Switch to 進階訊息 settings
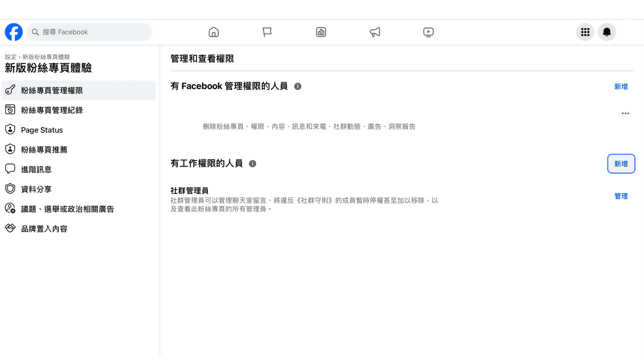 36,169
